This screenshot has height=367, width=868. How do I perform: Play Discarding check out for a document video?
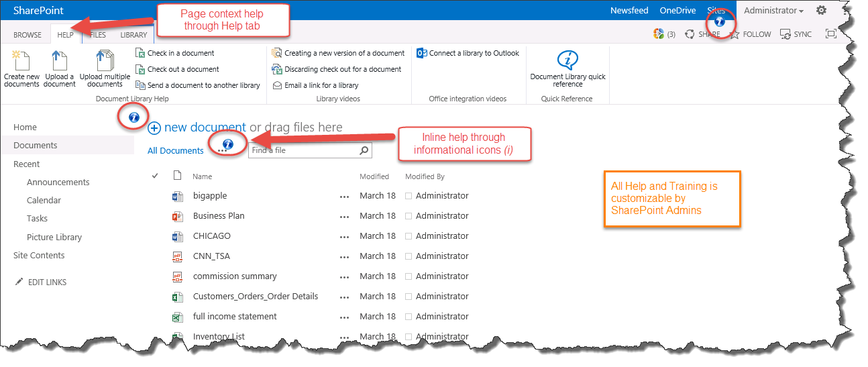(336, 69)
